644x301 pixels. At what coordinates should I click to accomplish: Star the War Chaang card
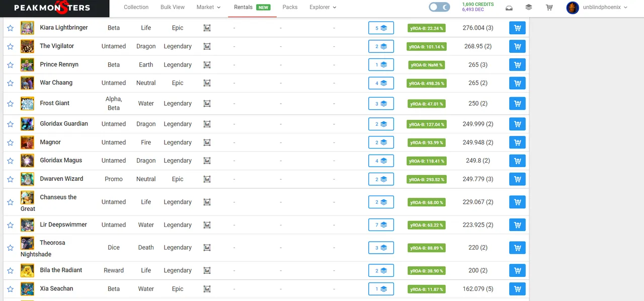[10, 83]
